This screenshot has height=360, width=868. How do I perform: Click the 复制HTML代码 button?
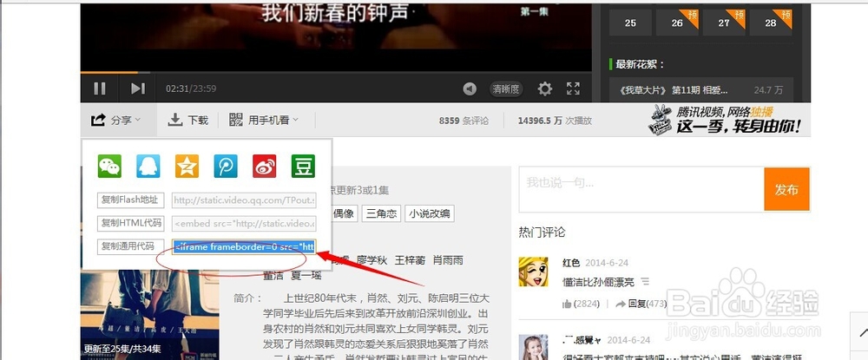[x=131, y=224]
